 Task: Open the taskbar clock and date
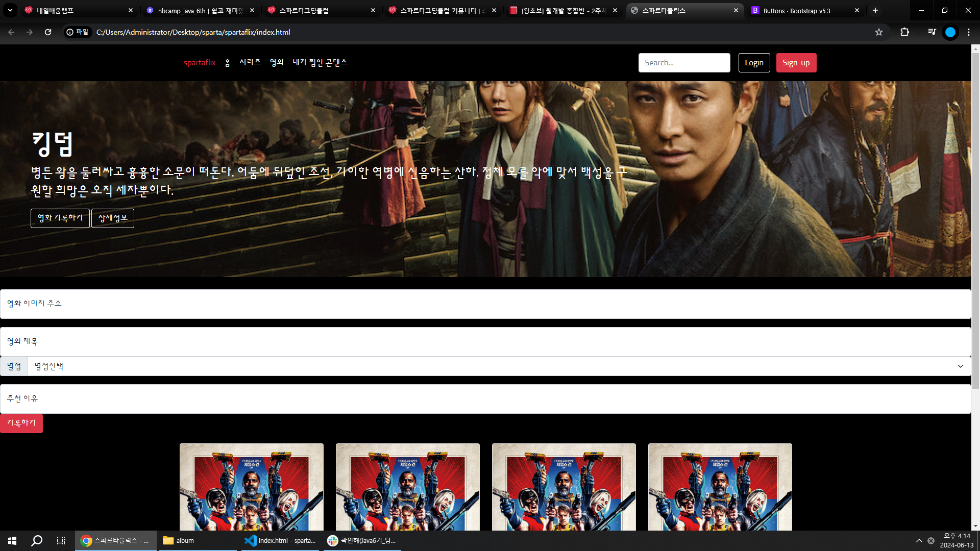click(957, 541)
